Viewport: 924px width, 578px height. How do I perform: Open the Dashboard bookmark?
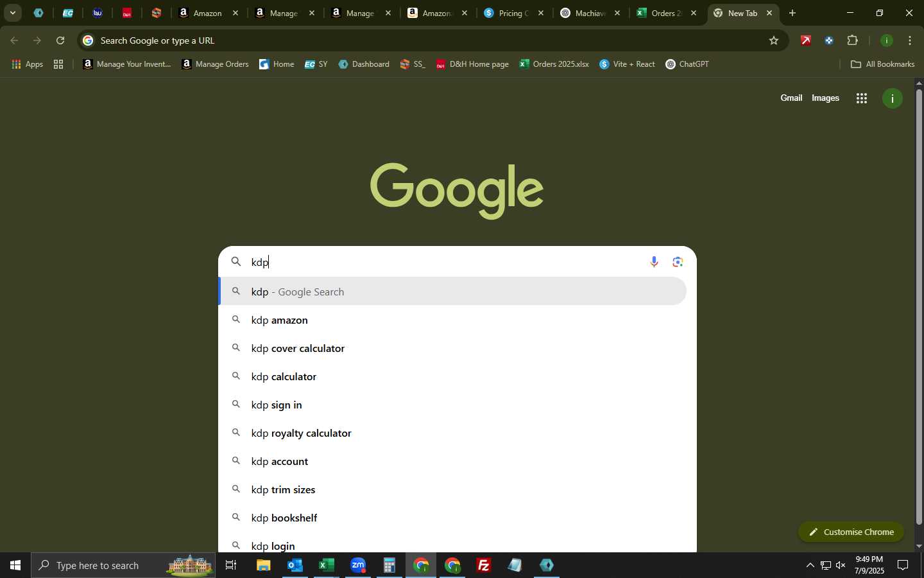pos(364,64)
